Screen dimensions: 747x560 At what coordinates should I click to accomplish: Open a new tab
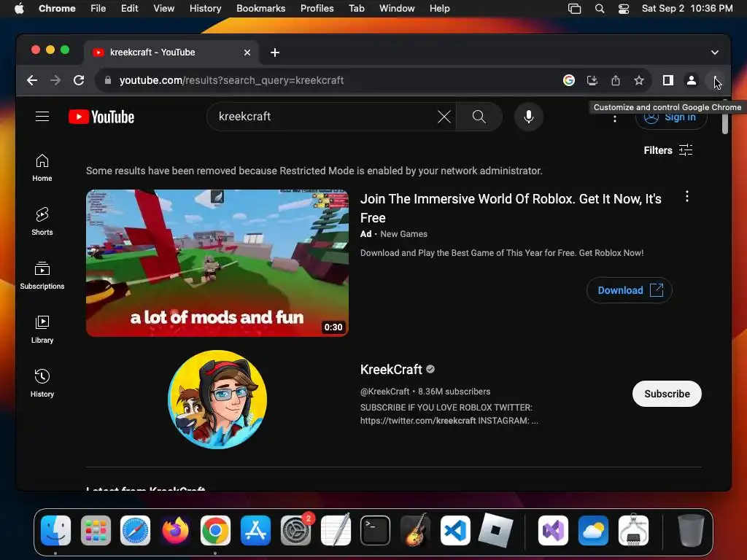(275, 52)
